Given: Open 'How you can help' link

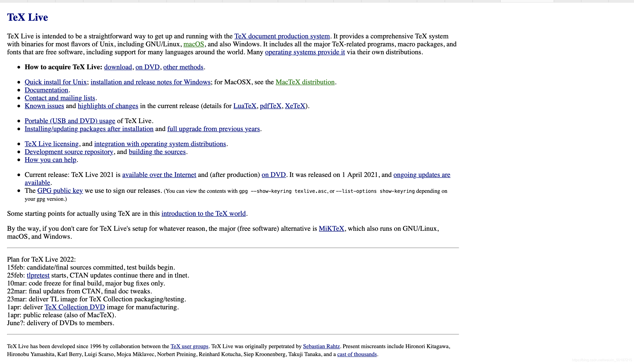Looking at the screenshot, I should 50,160.
